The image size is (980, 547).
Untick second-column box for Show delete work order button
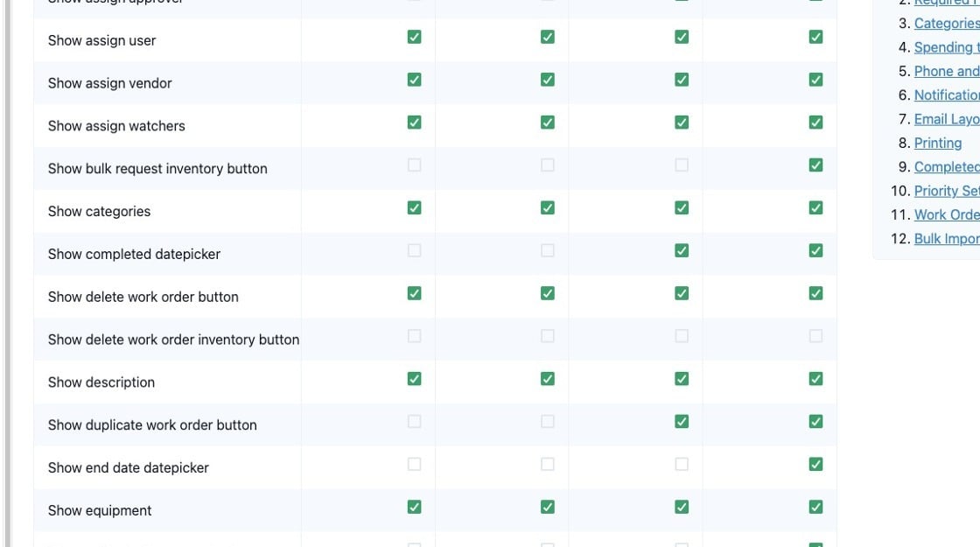point(548,293)
